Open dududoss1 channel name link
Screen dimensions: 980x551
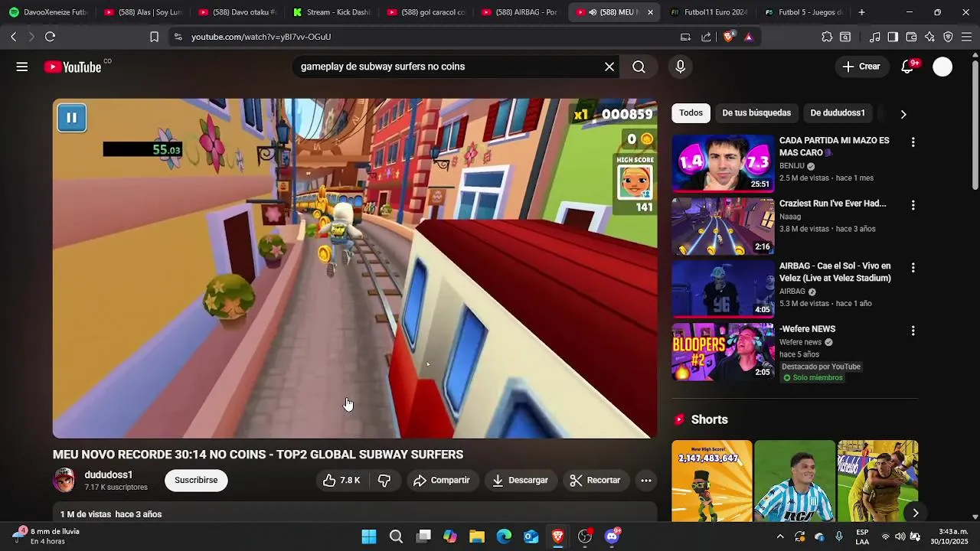pyautogui.click(x=109, y=475)
